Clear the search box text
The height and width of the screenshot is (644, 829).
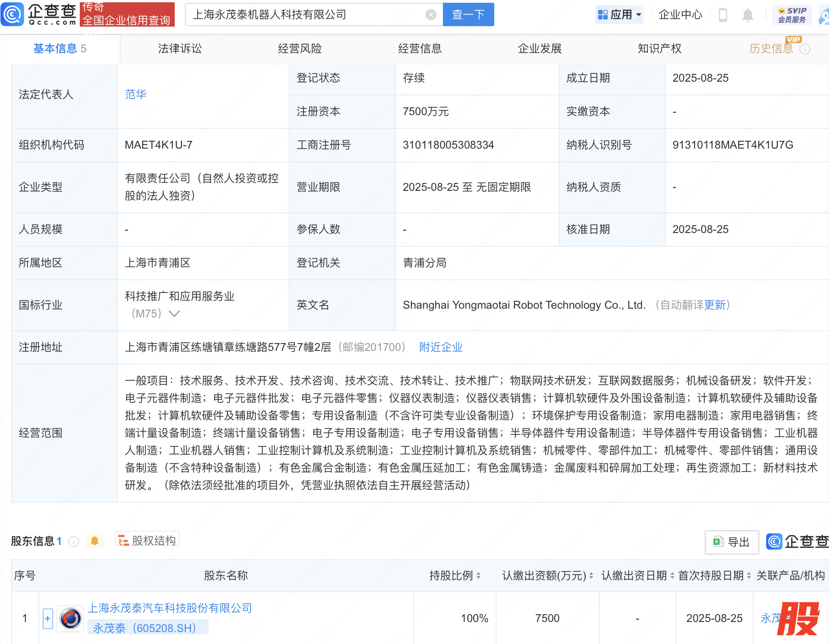coord(431,15)
